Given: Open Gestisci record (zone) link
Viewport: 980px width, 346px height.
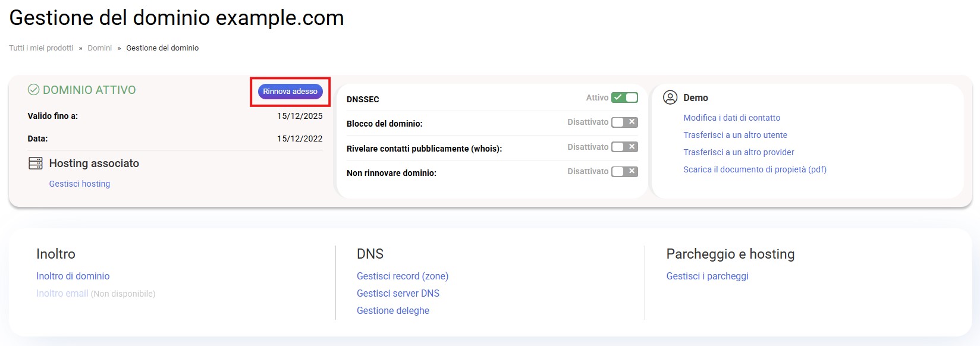Looking at the screenshot, I should tap(403, 276).
